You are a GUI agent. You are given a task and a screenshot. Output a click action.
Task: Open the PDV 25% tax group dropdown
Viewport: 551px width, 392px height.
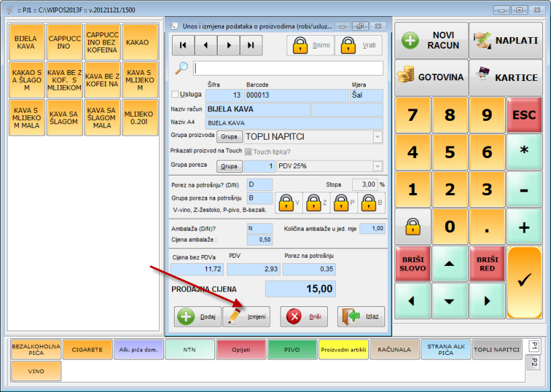point(377,166)
